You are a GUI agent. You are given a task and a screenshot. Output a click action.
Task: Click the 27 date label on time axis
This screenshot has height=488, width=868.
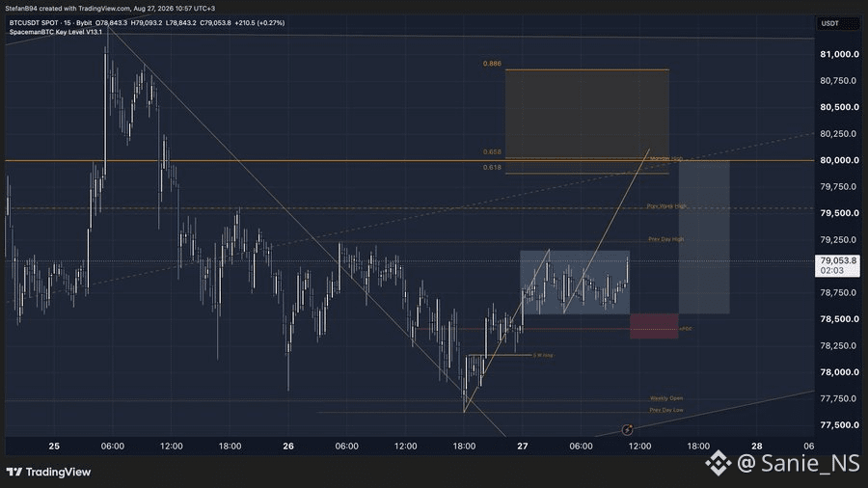click(523, 446)
